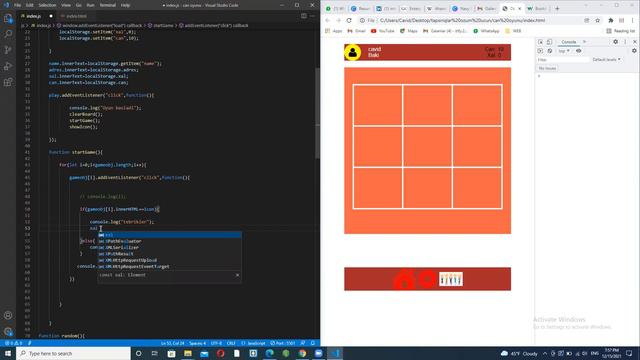Click the top-left cell of the game grid
This screenshot has height=360, width=640.
coord(378,105)
